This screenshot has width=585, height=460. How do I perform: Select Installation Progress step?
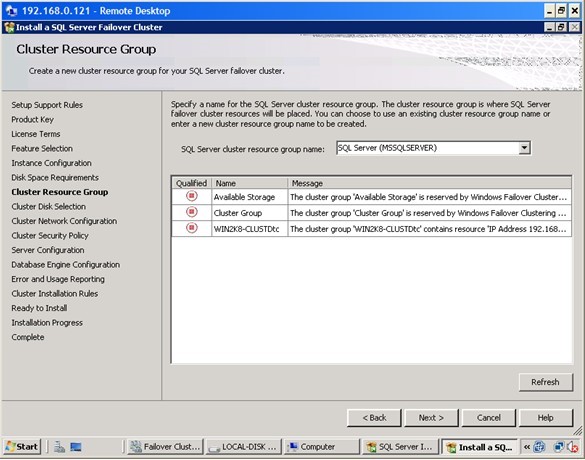coord(47,323)
